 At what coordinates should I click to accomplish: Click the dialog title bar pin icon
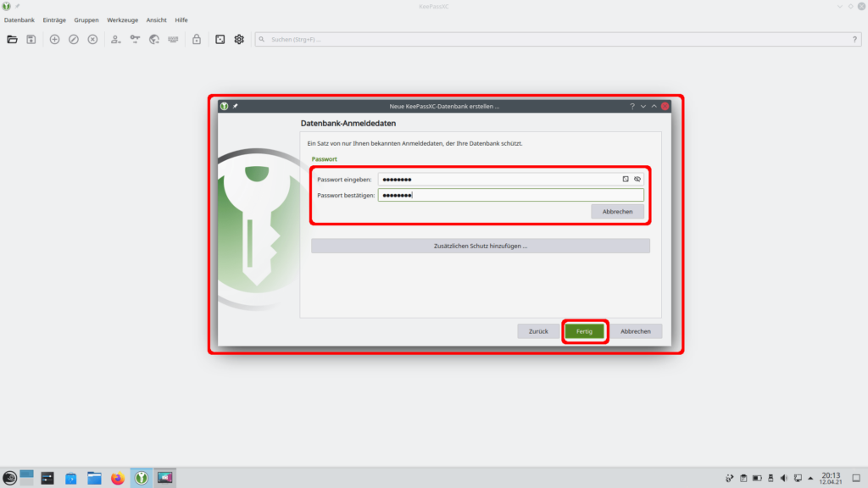click(236, 106)
